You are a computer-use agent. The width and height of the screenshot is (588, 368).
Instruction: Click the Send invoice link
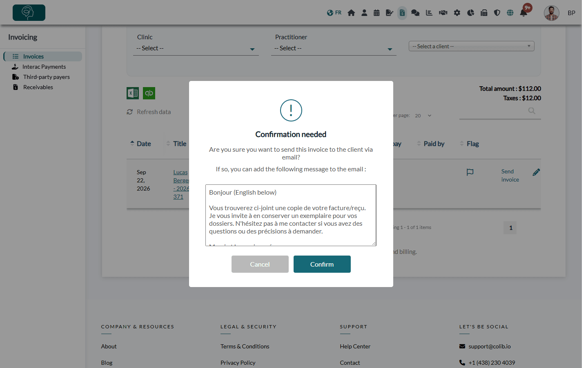pos(510,175)
